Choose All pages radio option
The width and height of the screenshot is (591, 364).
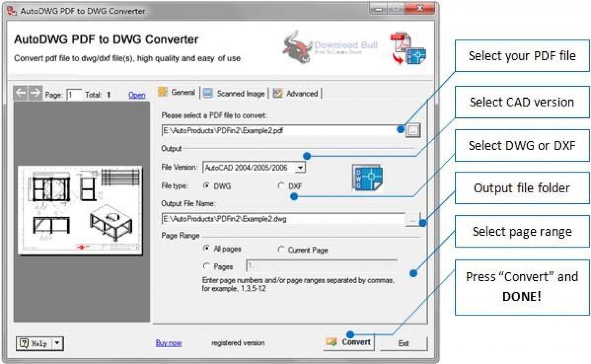point(206,248)
